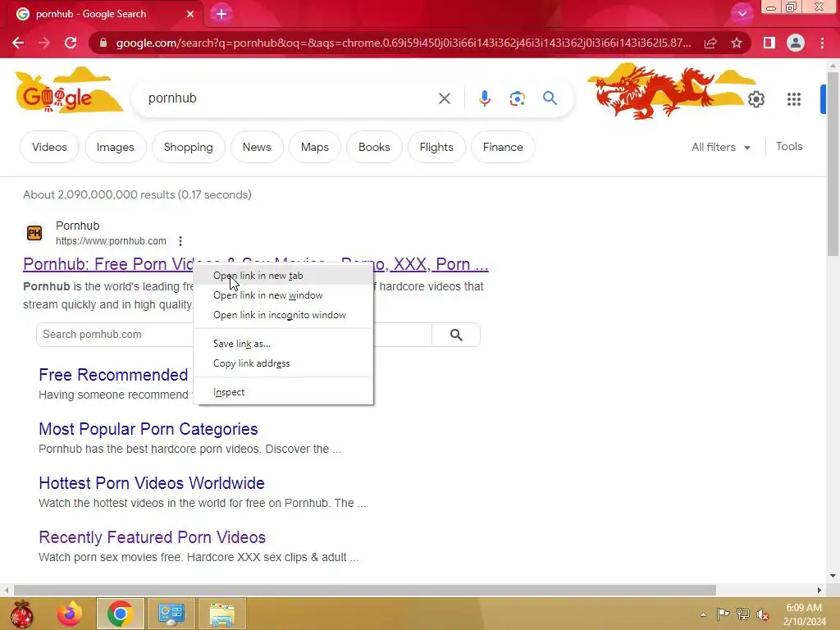
Task: Open the Most Popular Categories sitelink
Action: (x=148, y=429)
